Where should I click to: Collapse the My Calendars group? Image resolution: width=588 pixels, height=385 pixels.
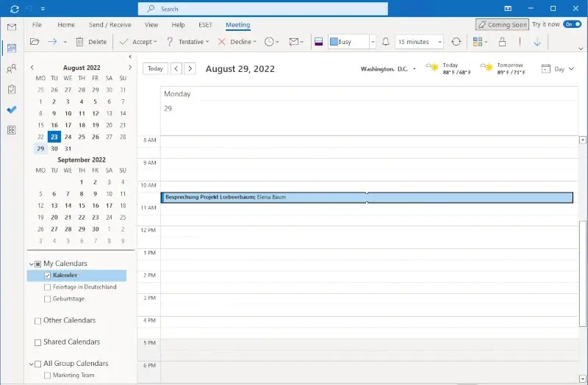click(32, 264)
